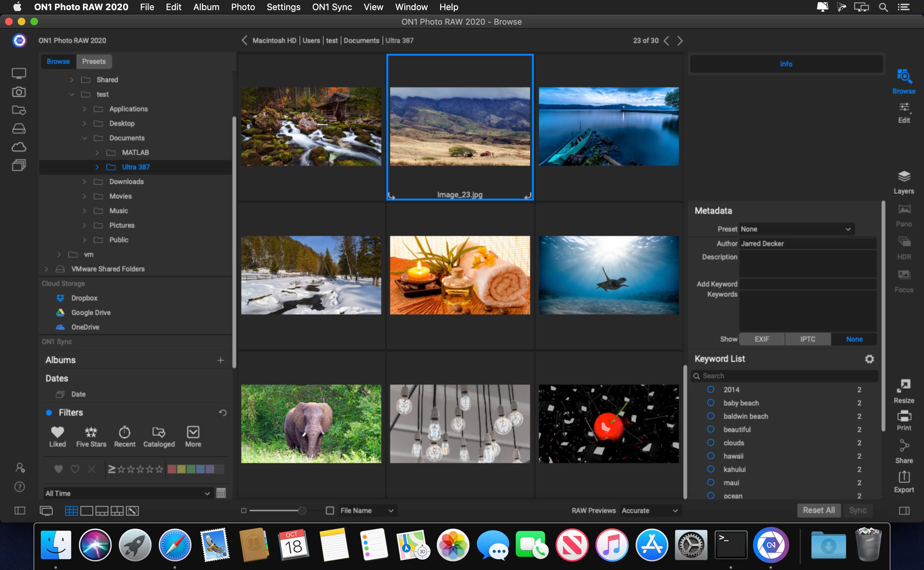Image resolution: width=924 pixels, height=570 pixels.
Task: Expand the Downloads folder in the tree
Action: (x=85, y=181)
